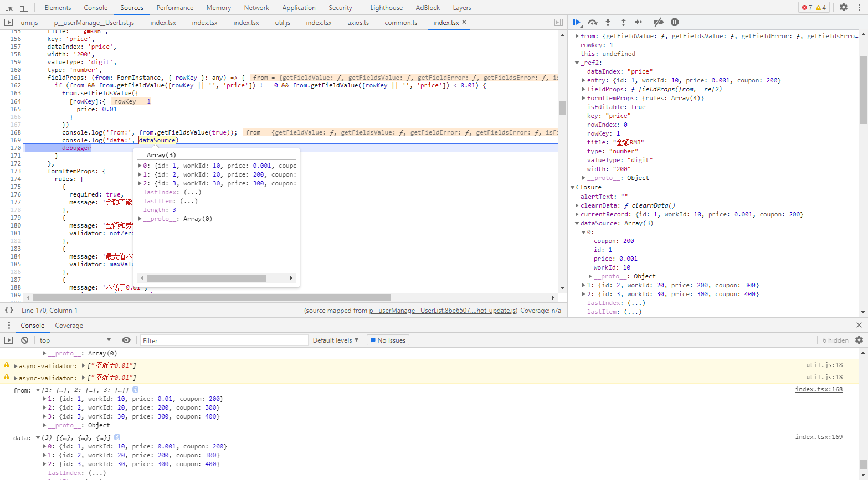Open DevTools settings with the gear icon
Image resolution: width=868 pixels, height=480 pixels.
coord(844,7)
